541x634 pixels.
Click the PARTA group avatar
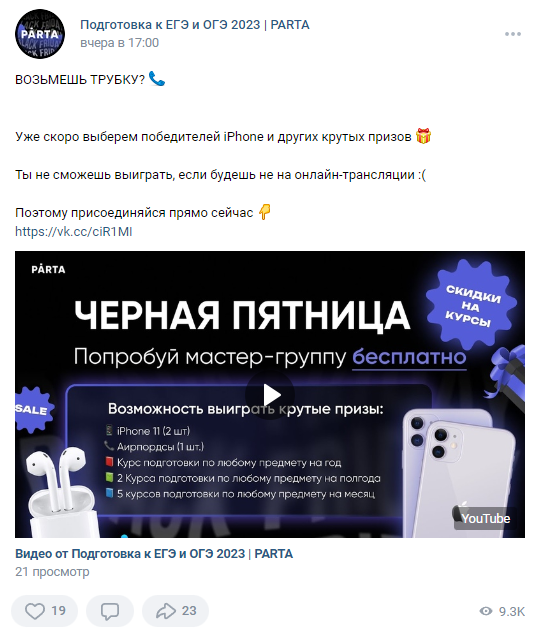point(40,34)
